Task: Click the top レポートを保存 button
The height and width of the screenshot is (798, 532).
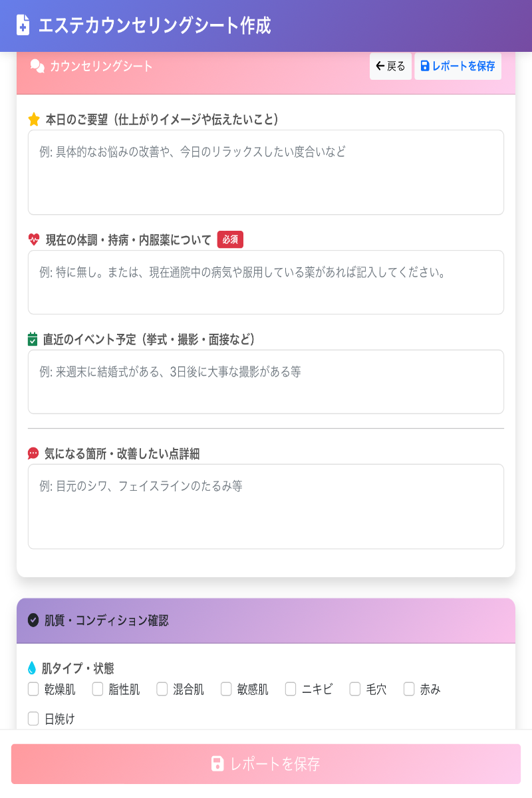Action: tap(458, 66)
